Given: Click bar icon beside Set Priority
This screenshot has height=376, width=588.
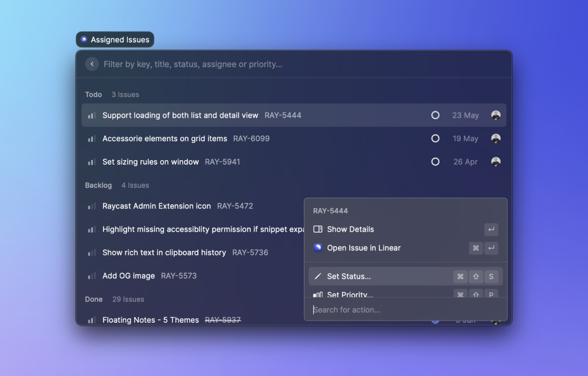Looking at the screenshot, I should 318,294.
